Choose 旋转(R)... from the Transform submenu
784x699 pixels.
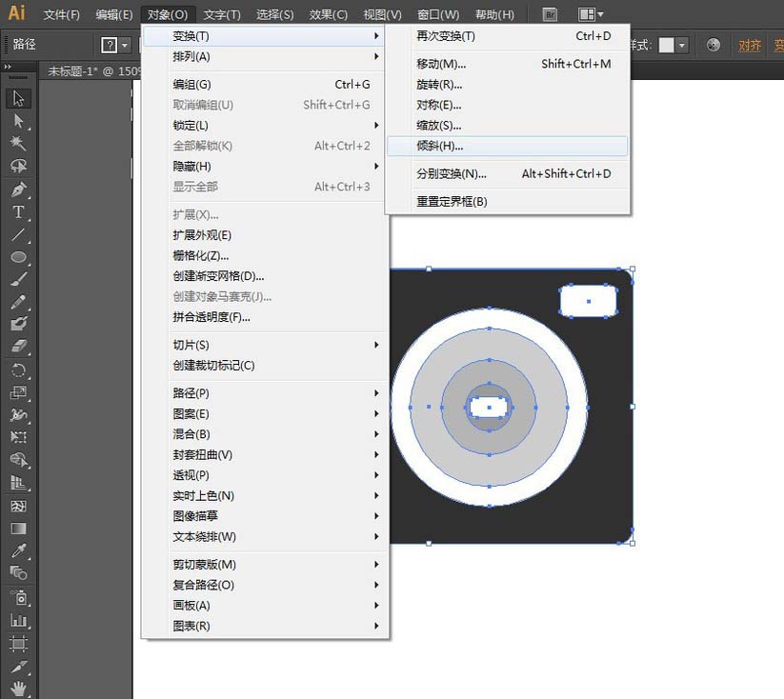point(507,85)
